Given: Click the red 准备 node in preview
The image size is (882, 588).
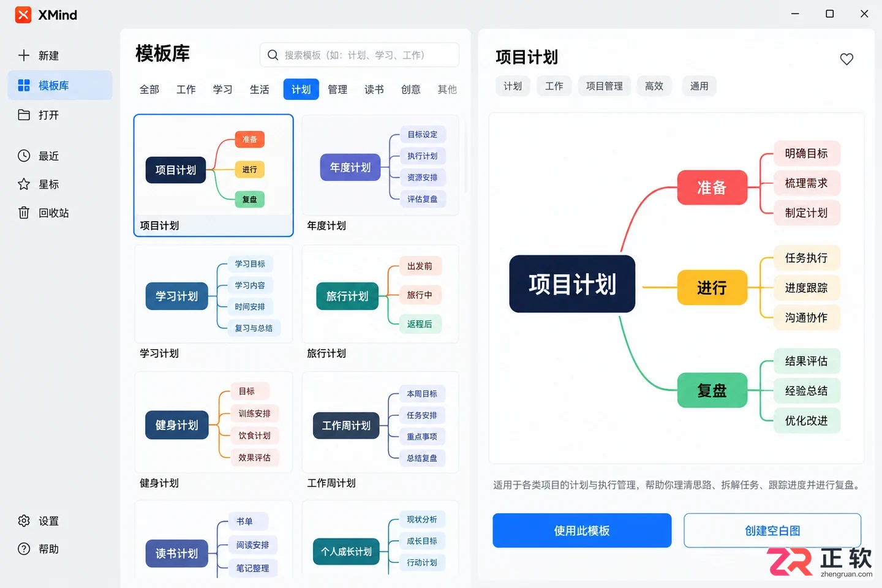Looking at the screenshot, I should click(712, 187).
